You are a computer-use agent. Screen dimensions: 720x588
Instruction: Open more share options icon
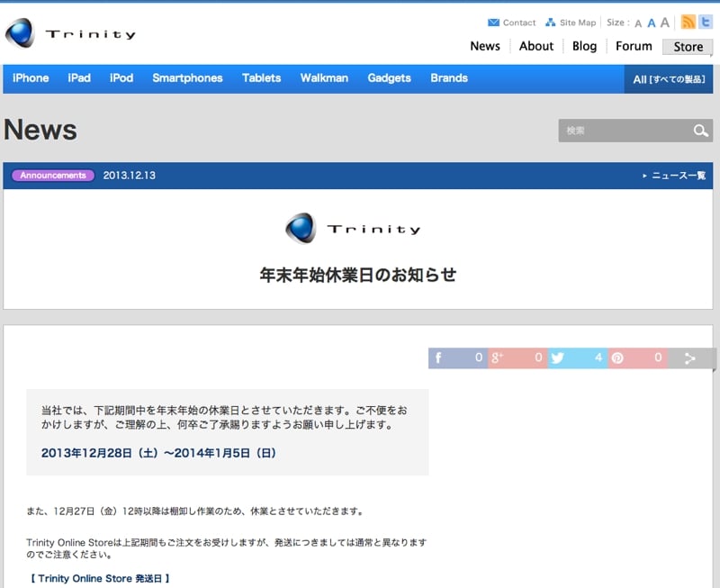pyautogui.click(x=690, y=358)
